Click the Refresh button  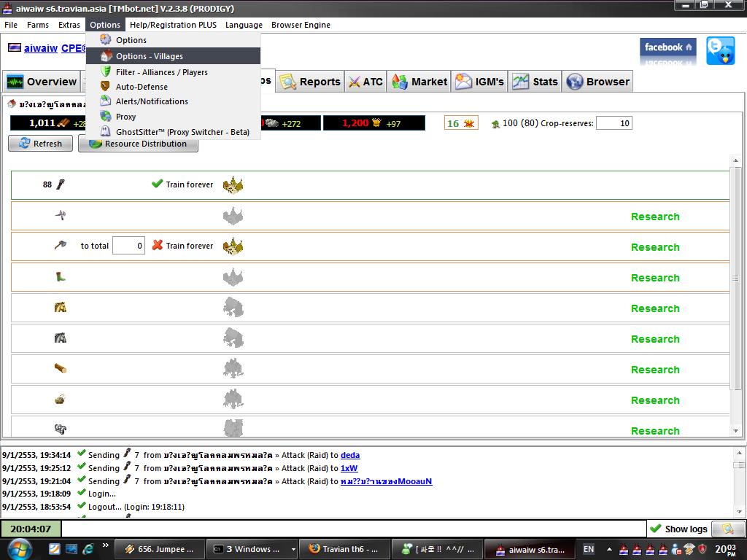41,144
